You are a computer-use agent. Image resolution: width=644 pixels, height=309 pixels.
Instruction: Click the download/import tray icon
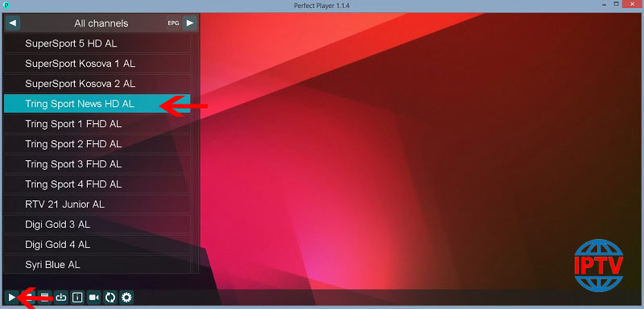(x=61, y=297)
